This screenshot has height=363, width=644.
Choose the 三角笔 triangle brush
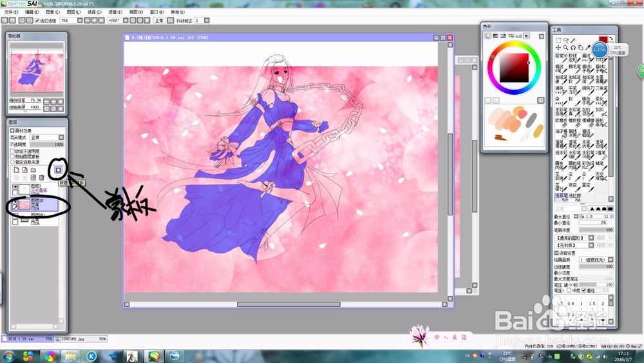(x=601, y=90)
